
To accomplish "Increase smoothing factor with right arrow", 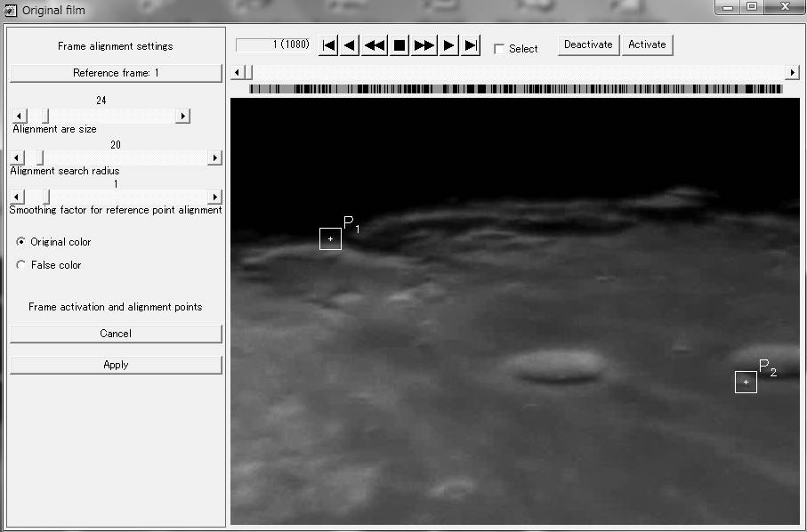I will [x=214, y=197].
